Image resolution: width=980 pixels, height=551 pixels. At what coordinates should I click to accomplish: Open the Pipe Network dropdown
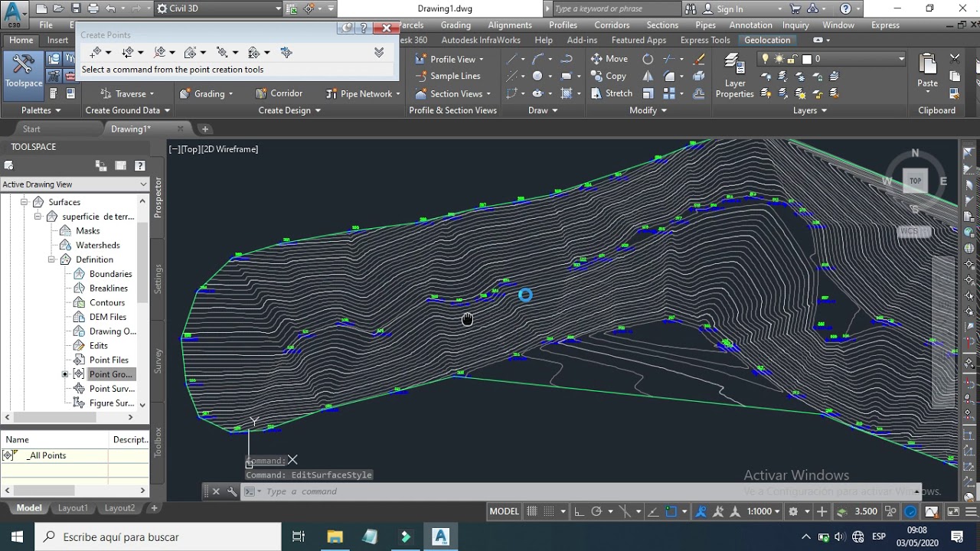click(x=363, y=93)
